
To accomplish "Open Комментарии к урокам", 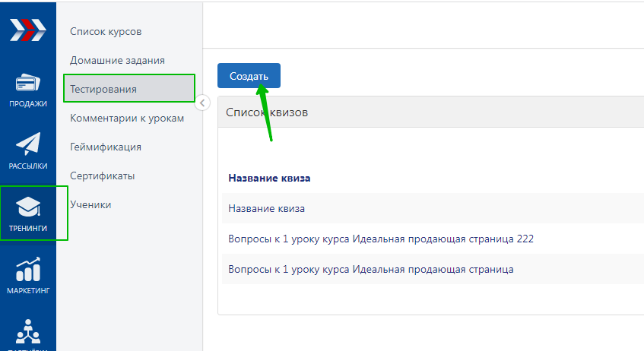I will (127, 118).
